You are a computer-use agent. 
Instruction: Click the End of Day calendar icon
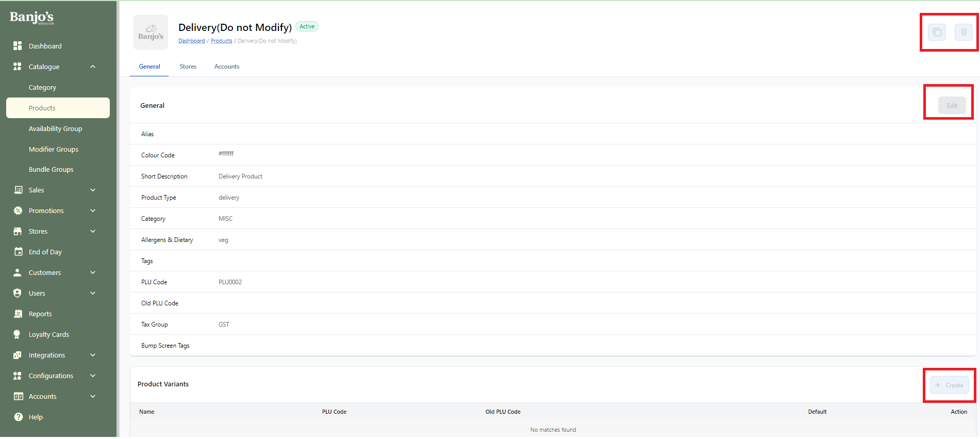pos(18,252)
